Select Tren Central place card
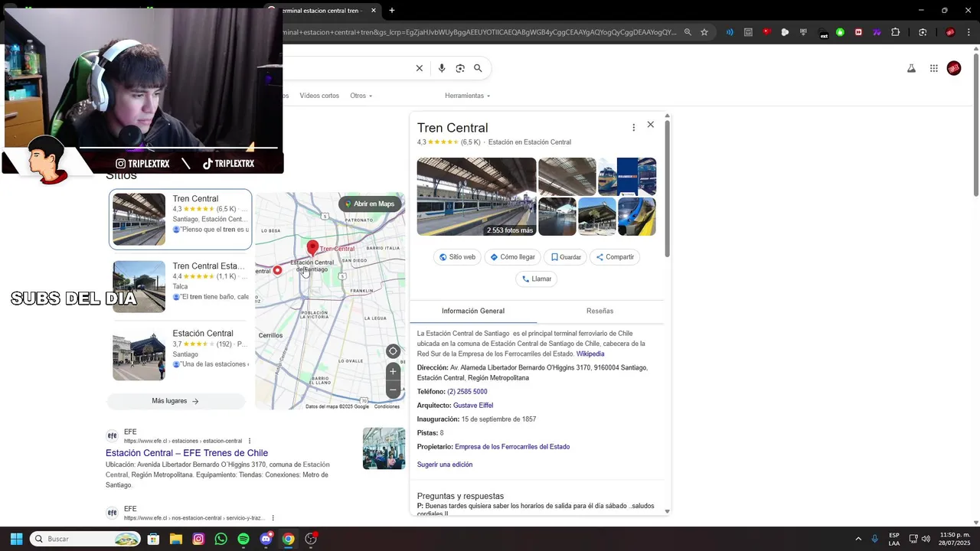 [x=181, y=219]
